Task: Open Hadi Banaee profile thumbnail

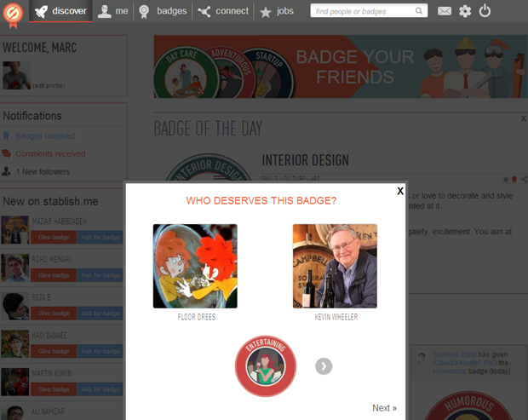Action: (14, 344)
